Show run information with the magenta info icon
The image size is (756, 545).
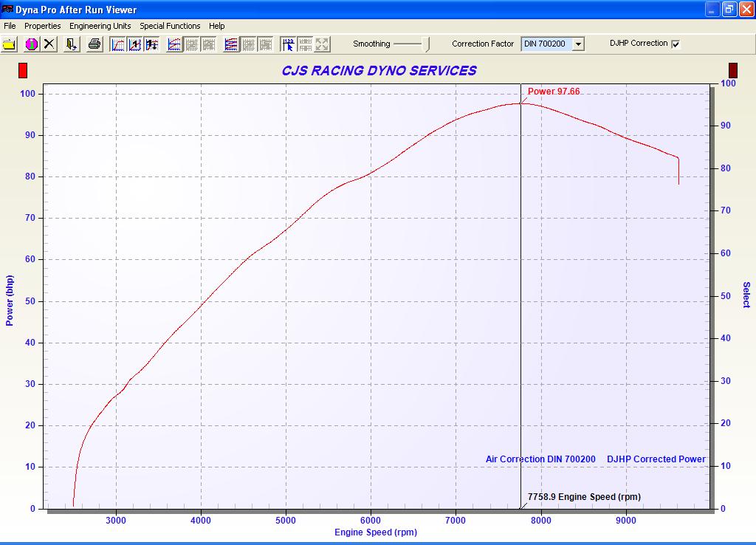pos(32,44)
